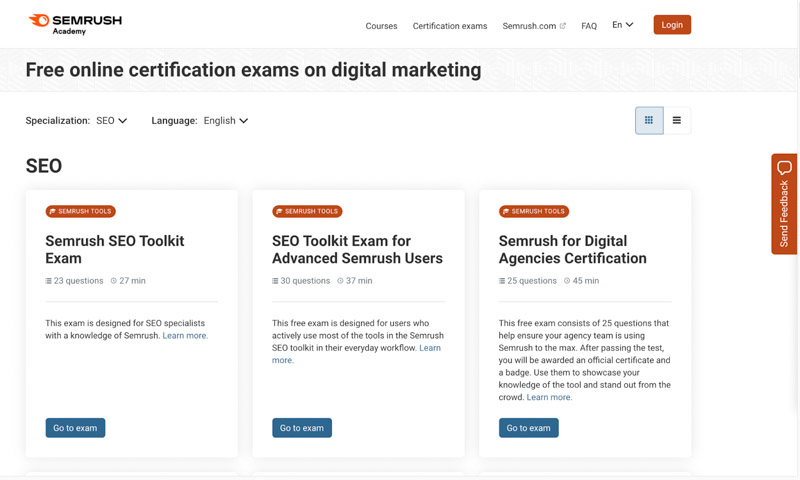Click the Login button

tap(672, 24)
